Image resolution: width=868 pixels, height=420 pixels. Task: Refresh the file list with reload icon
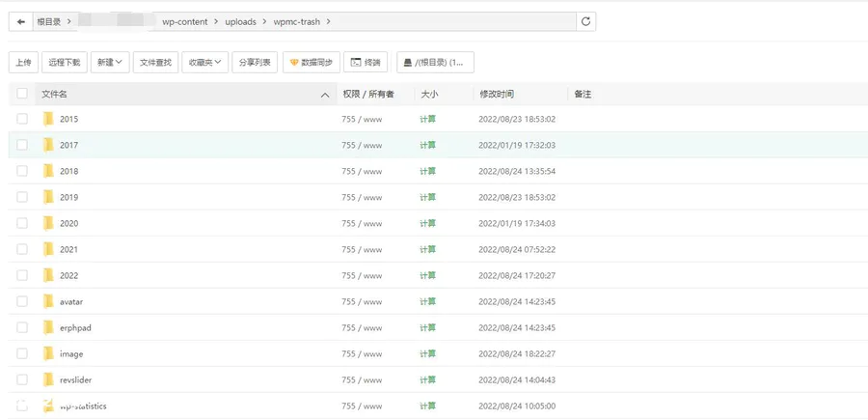585,21
